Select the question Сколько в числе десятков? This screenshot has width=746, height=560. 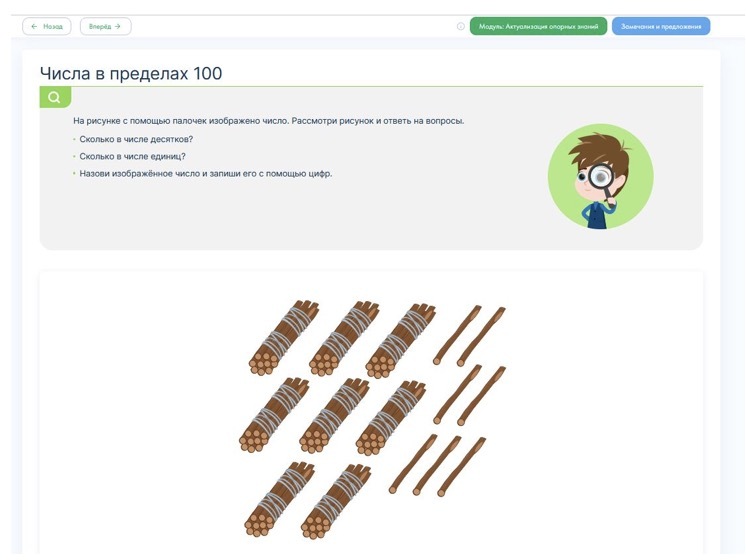[x=136, y=139]
